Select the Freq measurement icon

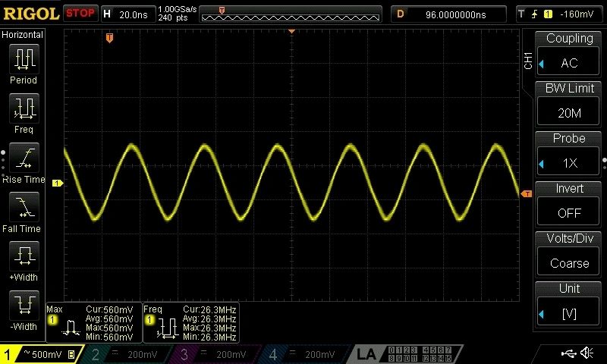coord(24,108)
